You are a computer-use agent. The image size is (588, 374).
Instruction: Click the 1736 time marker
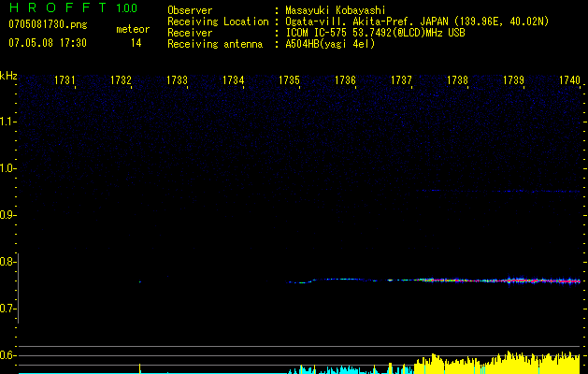[x=345, y=80]
